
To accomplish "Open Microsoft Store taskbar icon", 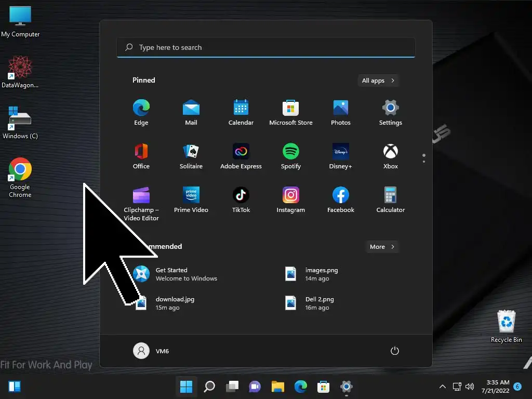I will (x=323, y=387).
